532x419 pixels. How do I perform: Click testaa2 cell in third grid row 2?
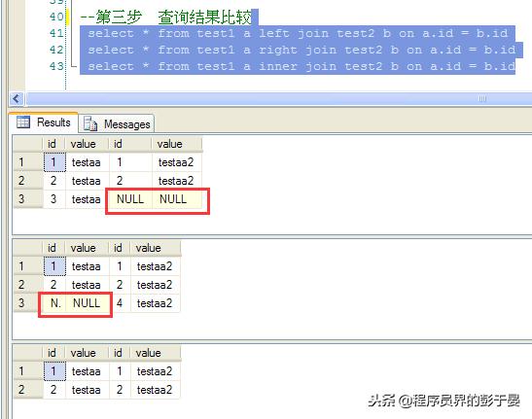(155, 390)
